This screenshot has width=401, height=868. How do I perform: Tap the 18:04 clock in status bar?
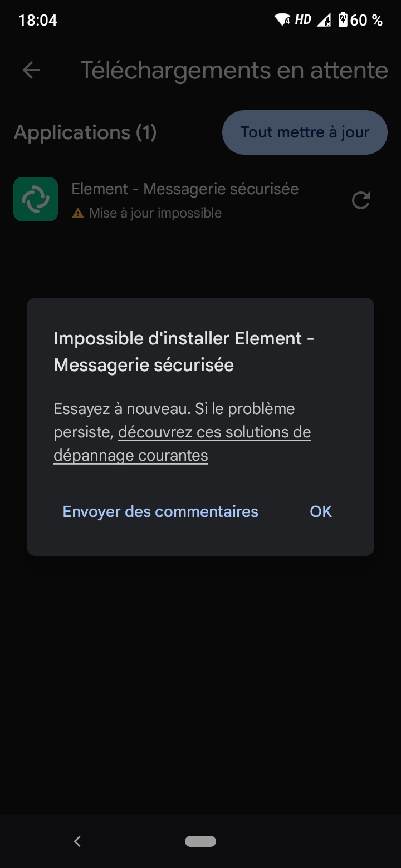coord(38,21)
